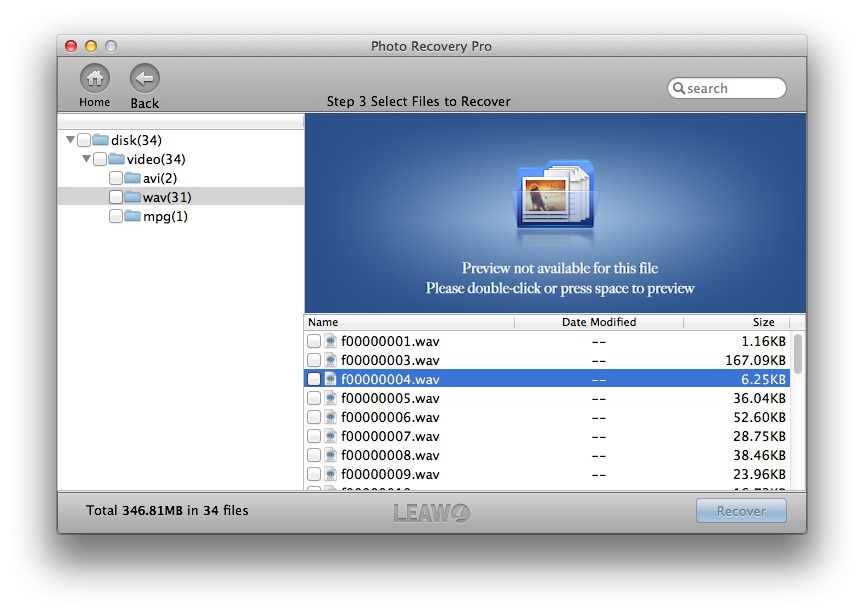Click the Date Modified column header
The height and width of the screenshot is (613, 864).
598,322
